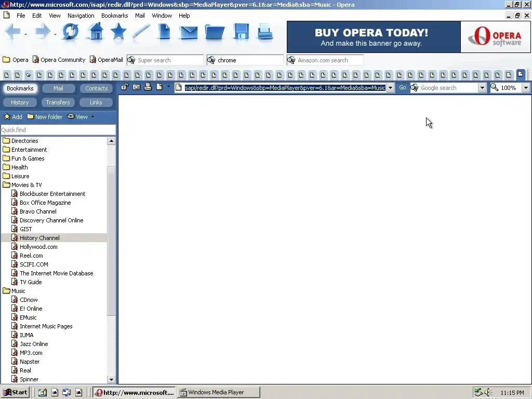The height and width of the screenshot is (399, 532).
Task: Click Opera taskbar button
Action: pos(135,392)
